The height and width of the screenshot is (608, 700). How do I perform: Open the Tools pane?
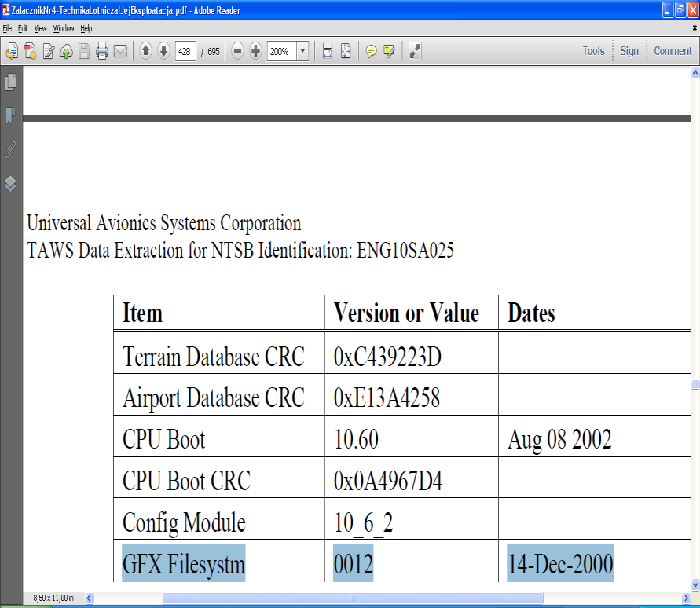pos(593,51)
